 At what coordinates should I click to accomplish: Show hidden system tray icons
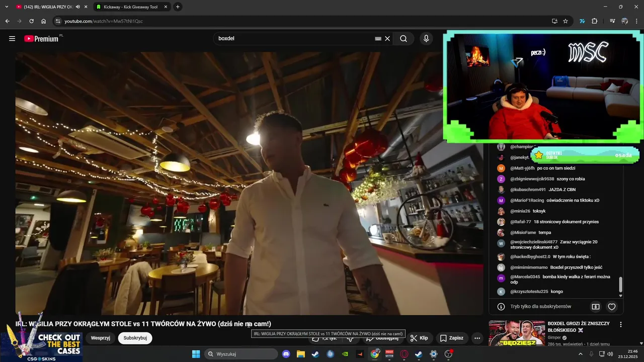[x=581, y=354]
